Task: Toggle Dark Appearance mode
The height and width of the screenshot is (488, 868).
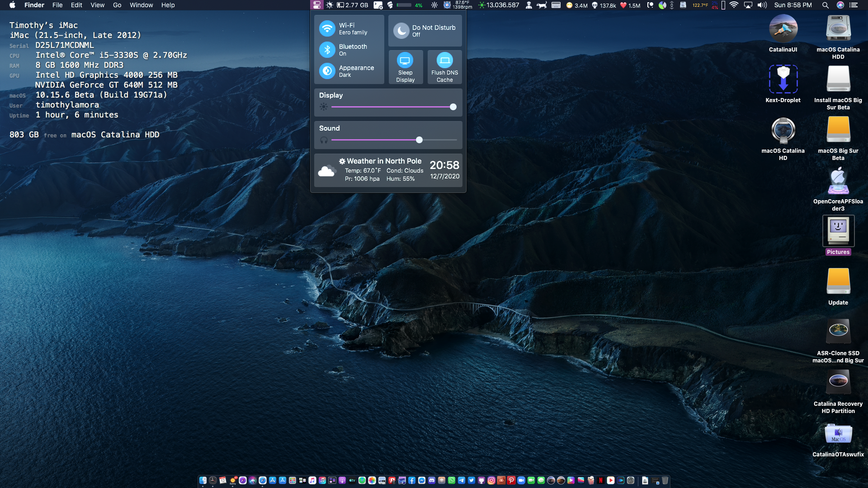Action: pos(327,71)
